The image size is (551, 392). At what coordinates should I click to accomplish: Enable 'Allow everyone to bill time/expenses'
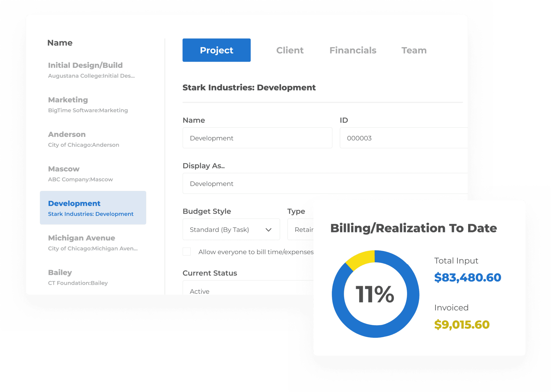(x=186, y=252)
